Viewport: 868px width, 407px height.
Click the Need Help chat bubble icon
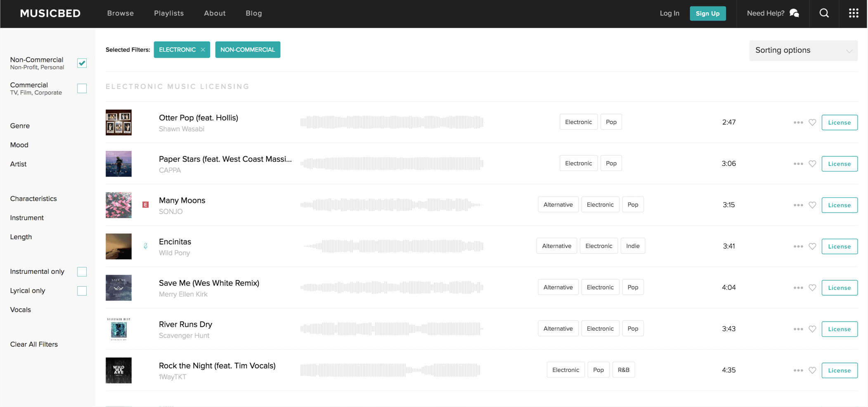pos(794,13)
